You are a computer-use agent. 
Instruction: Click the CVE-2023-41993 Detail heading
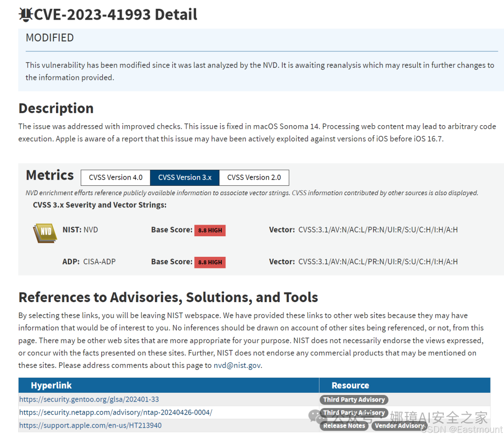[x=115, y=14]
